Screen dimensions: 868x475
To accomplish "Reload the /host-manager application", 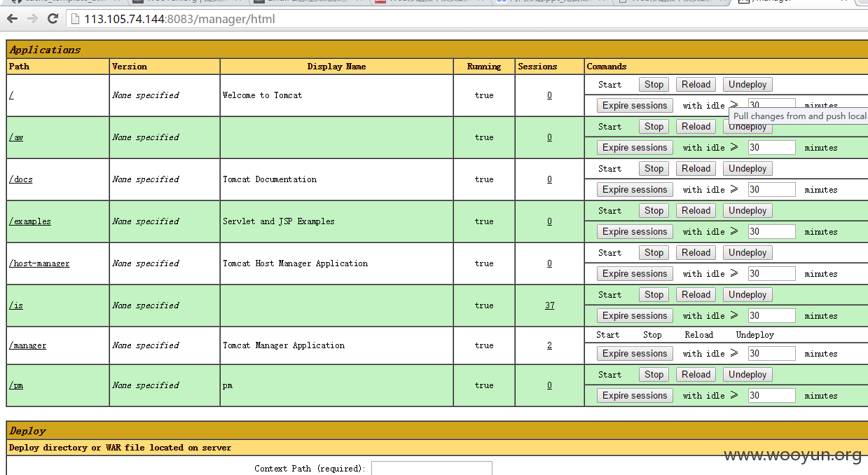I will pyautogui.click(x=696, y=252).
